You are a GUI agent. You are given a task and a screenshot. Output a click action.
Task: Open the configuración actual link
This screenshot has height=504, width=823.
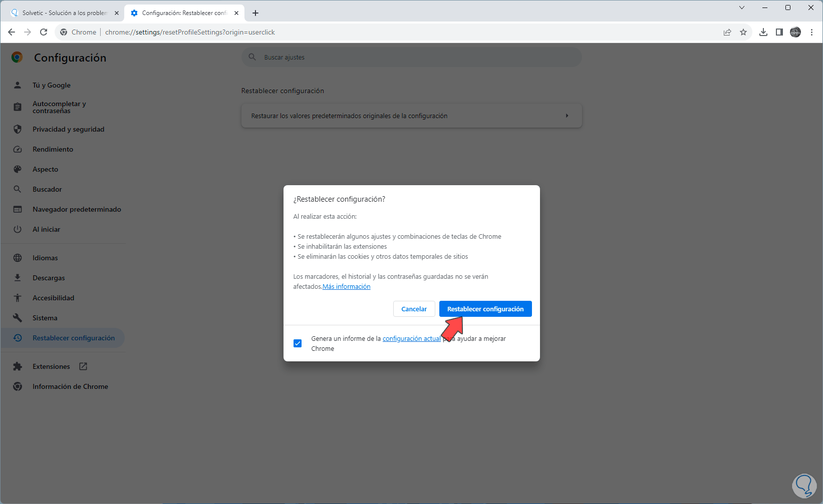pos(412,339)
